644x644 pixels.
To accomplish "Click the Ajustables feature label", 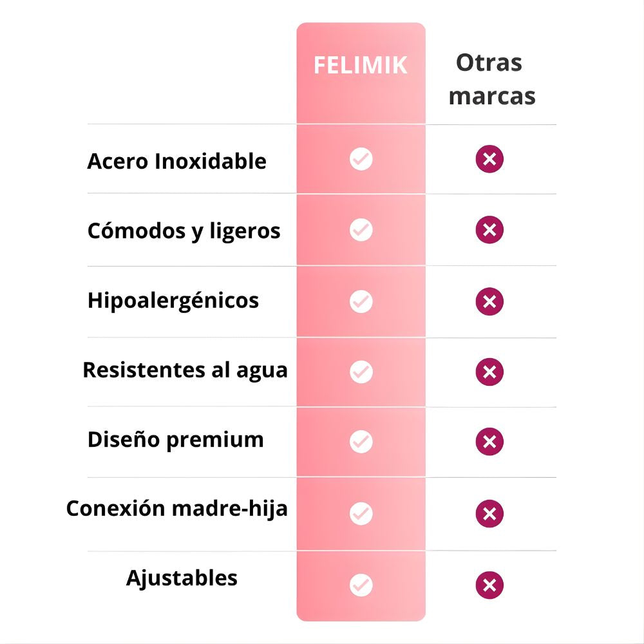I will point(182,578).
